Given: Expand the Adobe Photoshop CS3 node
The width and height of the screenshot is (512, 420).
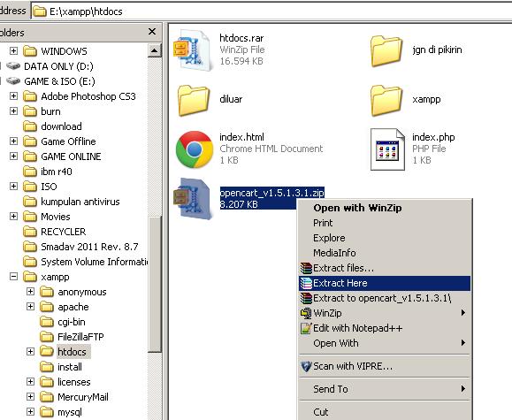Looking at the screenshot, I should [x=13, y=96].
